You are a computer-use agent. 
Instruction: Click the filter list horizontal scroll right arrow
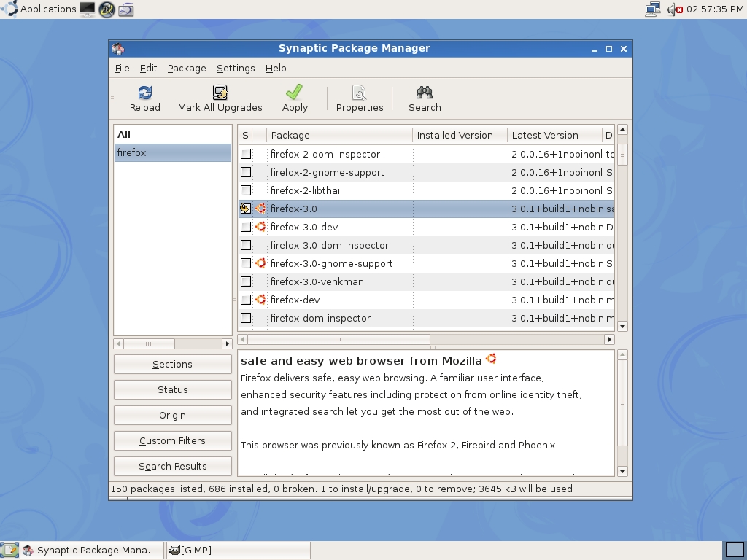228,343
